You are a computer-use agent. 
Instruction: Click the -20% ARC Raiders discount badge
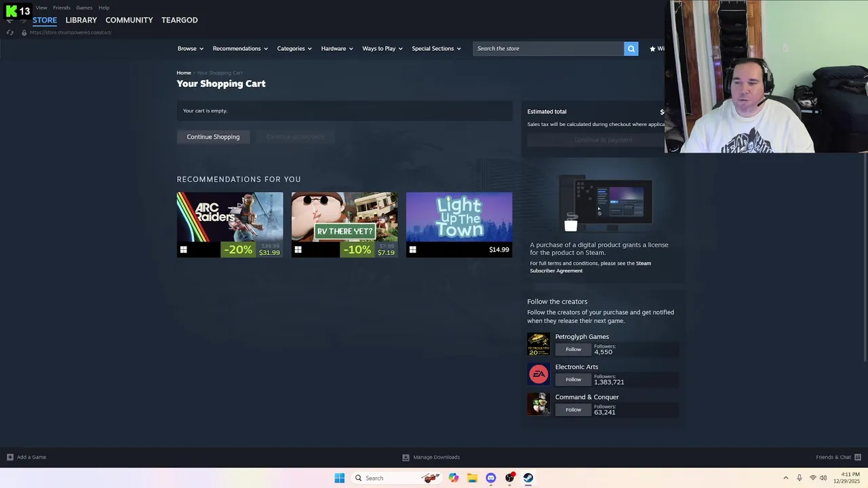[238, 250]
